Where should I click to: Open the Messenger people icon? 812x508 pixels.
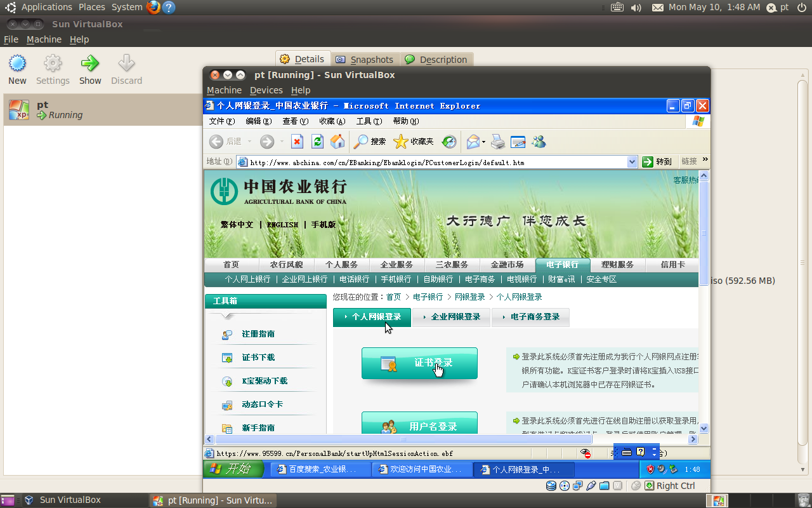pos(539,142)
